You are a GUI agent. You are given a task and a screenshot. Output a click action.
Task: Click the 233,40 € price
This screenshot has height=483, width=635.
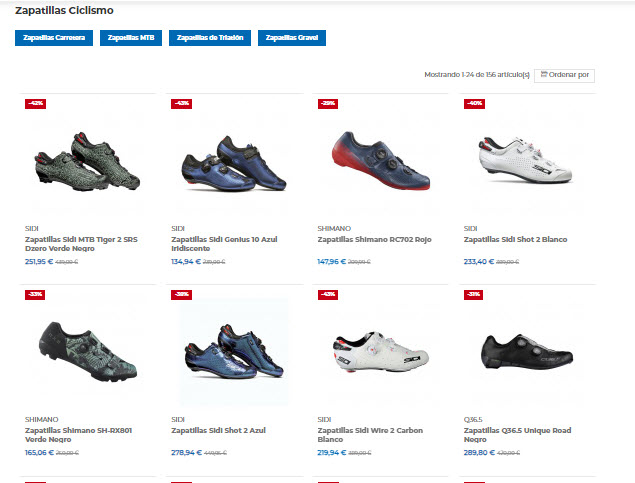479,262
